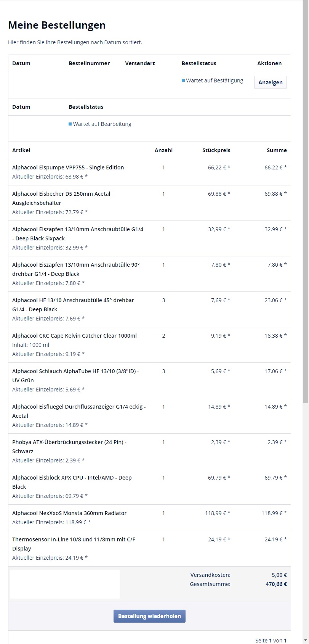Open NexXxoS Monsta 360mm Radiator link
The height and width of the screenshot is (644, 309).
coord(69,513)
